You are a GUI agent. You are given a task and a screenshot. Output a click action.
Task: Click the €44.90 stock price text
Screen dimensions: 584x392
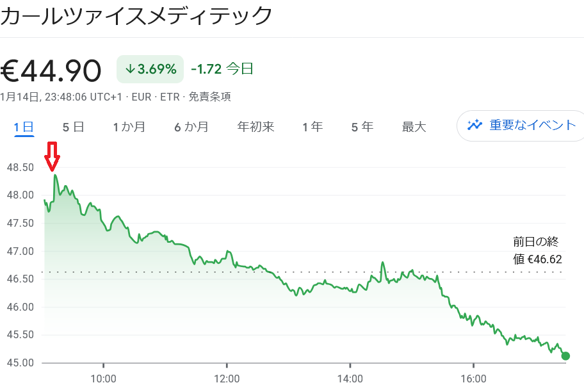click(x=51, y=68)
